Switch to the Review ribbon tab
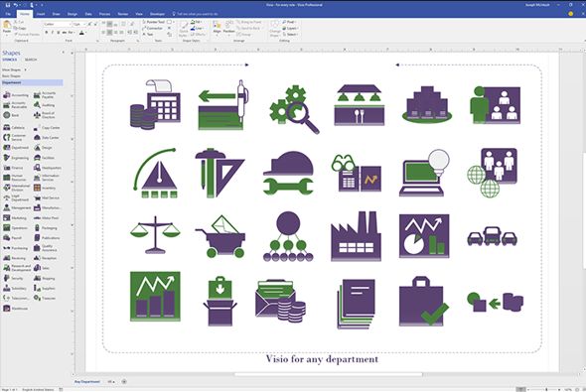Viewport: 586px width, 392px height. point(122,14)
